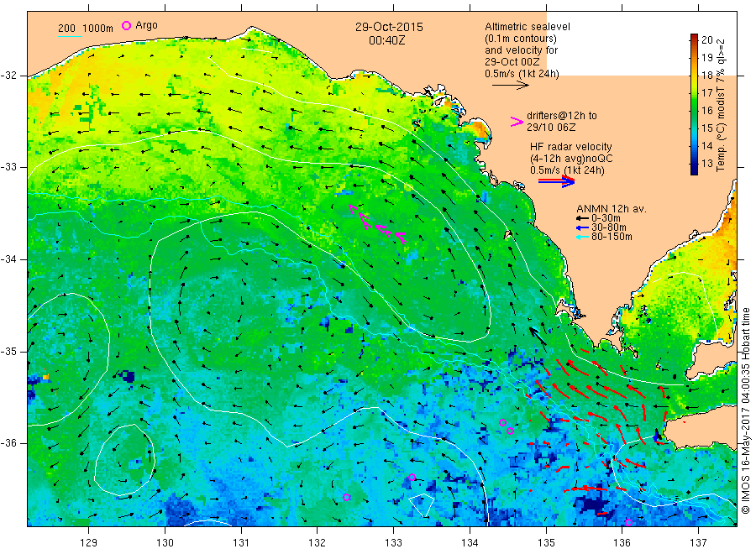Viewport: 756px width, 554px height.
Task: Click the 137 longitude axis label
Action: click(698, 542)
